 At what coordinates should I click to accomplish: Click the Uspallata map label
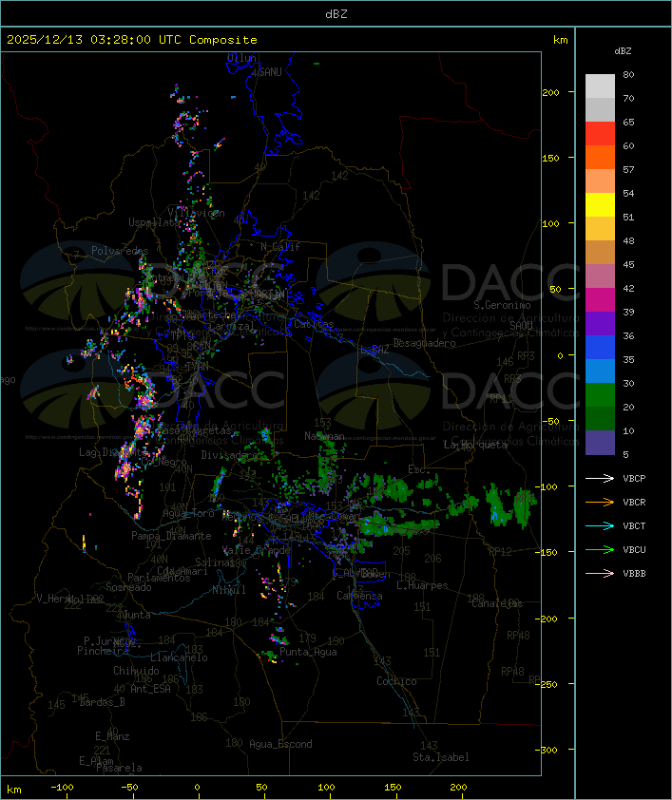point(154,222)
